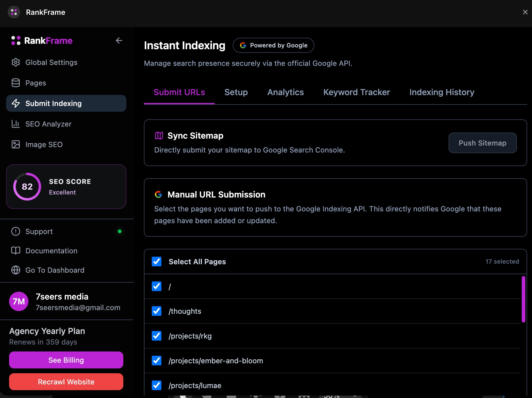Open the Keyword Tracker tab
This screenshot has height=398, width=532.
click(356, 92)
